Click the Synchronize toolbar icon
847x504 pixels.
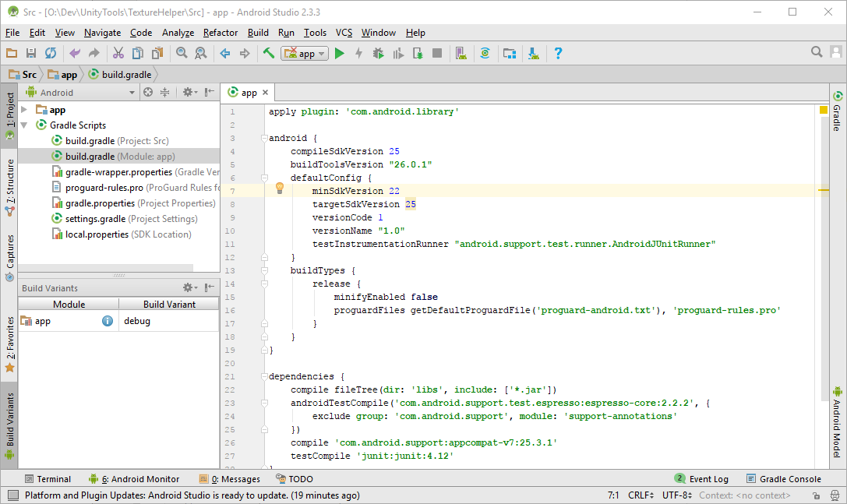point(51,53)
